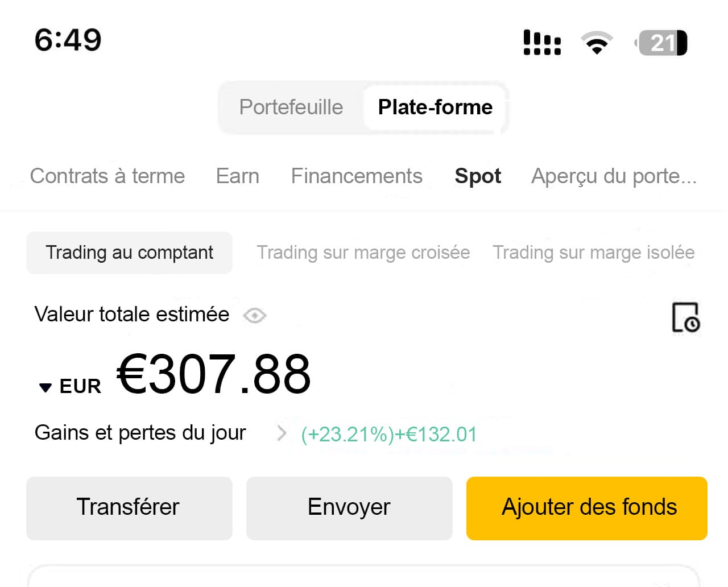Open the Financements tab
The image size is (728, 587).
click(356, 176)
